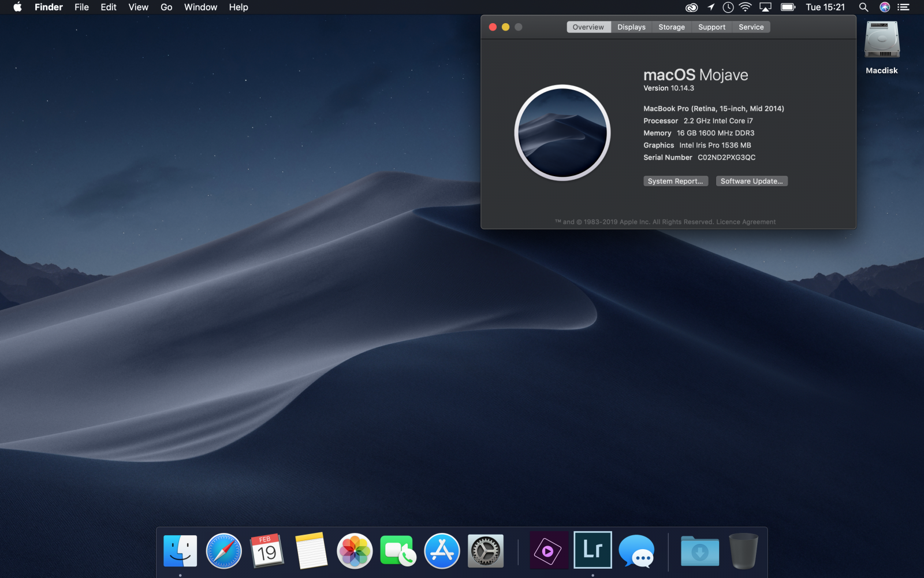Viewport: 924px width, 578px height.
Task: Open the Wi-Fi status menu
Action: click(746, 7)
